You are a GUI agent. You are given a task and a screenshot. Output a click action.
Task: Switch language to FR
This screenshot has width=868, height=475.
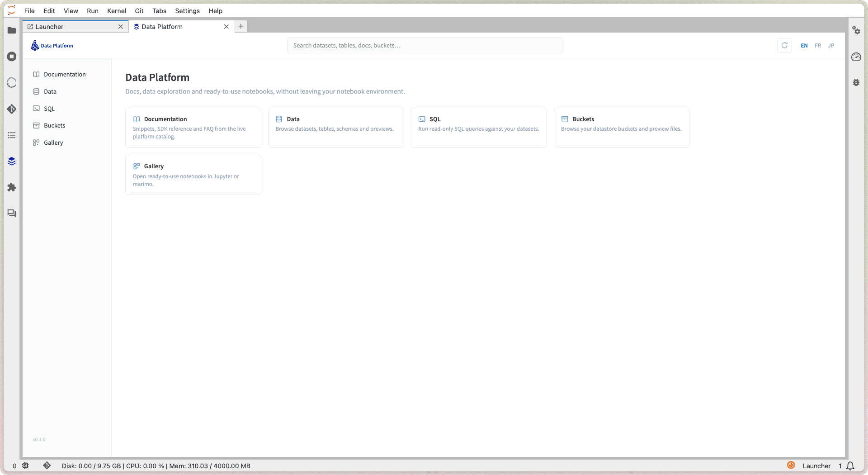click(x=818, y=46)
